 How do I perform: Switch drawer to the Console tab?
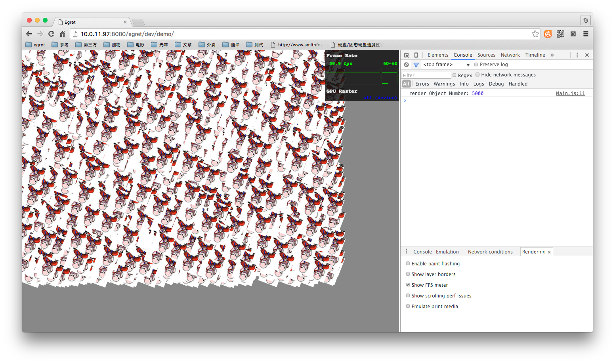click(x=422, y=252)
